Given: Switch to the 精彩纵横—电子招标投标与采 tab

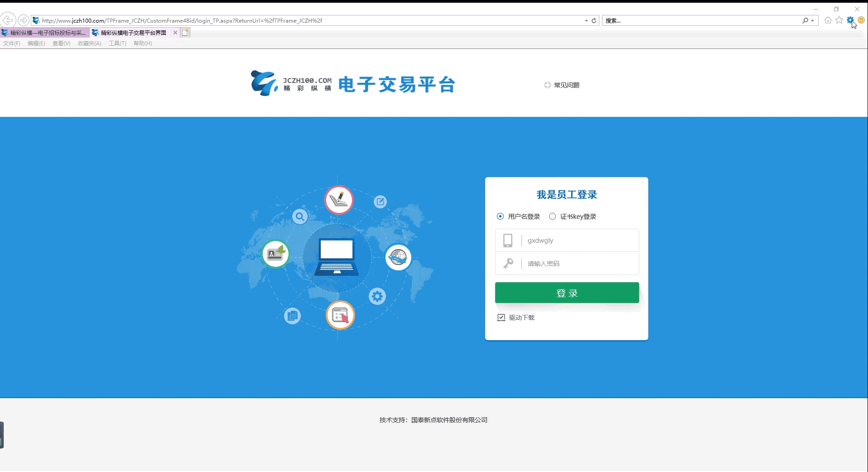Looking at the screenshot, I should click(x=44, y=33).
